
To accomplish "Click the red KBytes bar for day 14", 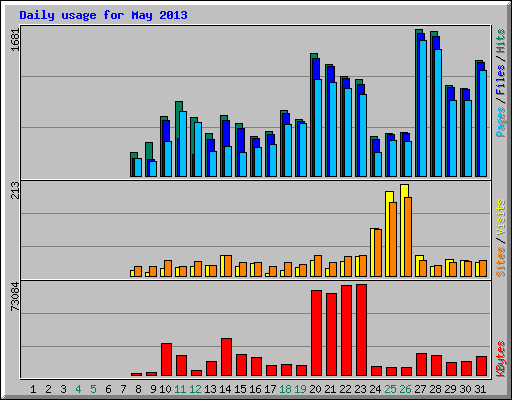I will tap(226, 357).
